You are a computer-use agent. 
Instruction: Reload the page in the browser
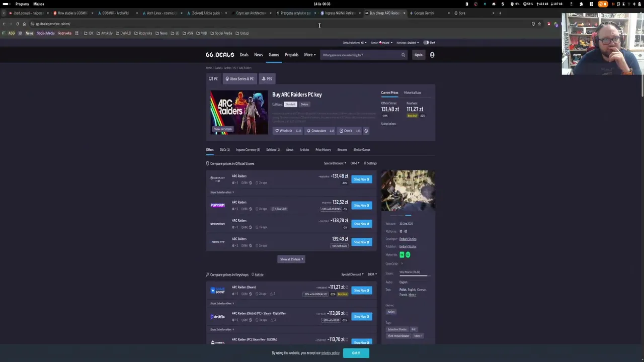17,24
